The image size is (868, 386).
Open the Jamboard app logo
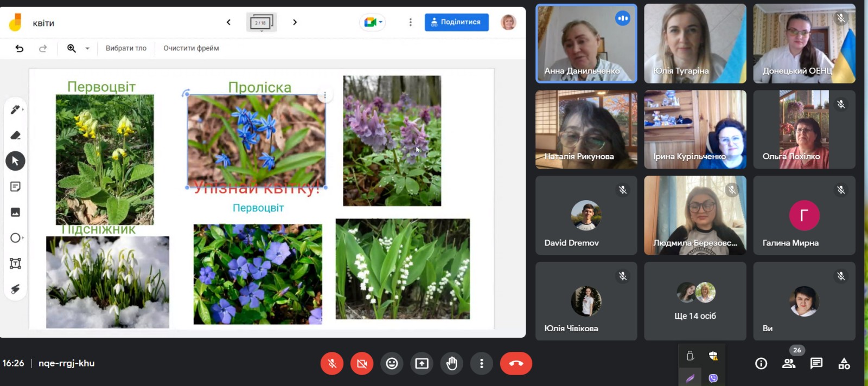point(15,22)
